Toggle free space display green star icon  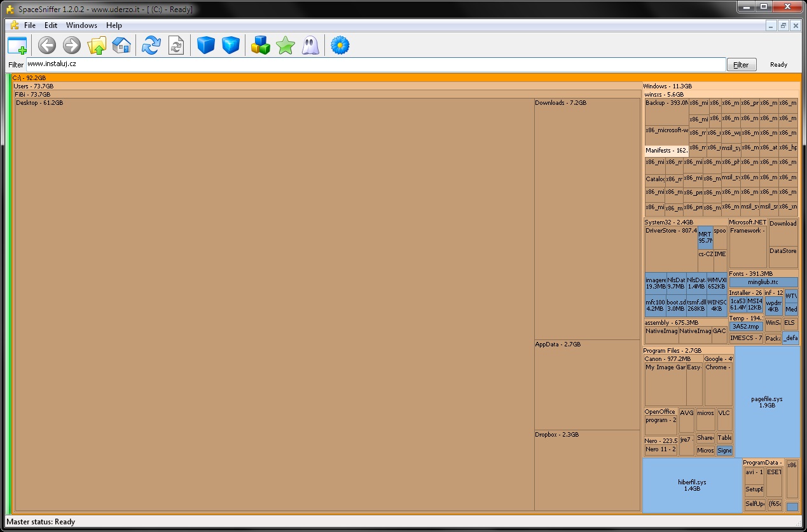[x=286, y=45]
